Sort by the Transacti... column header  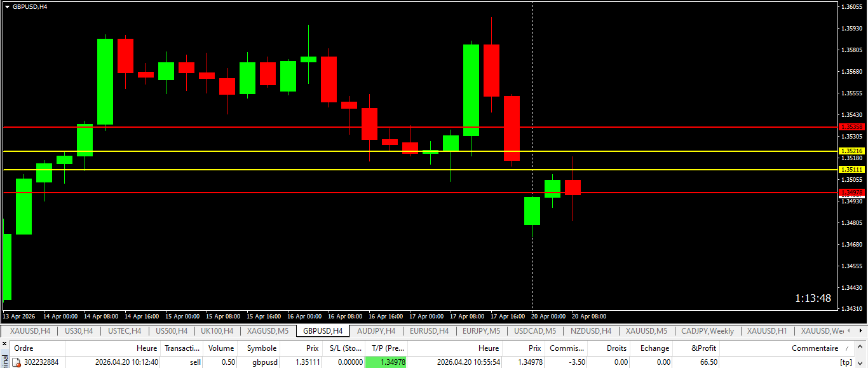point(182,348)
